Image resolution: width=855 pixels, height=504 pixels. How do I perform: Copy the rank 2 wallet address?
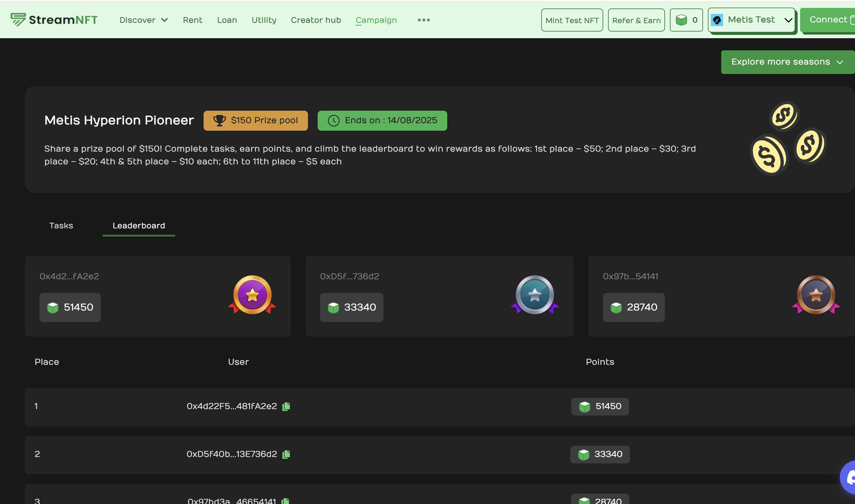[286, 454]
